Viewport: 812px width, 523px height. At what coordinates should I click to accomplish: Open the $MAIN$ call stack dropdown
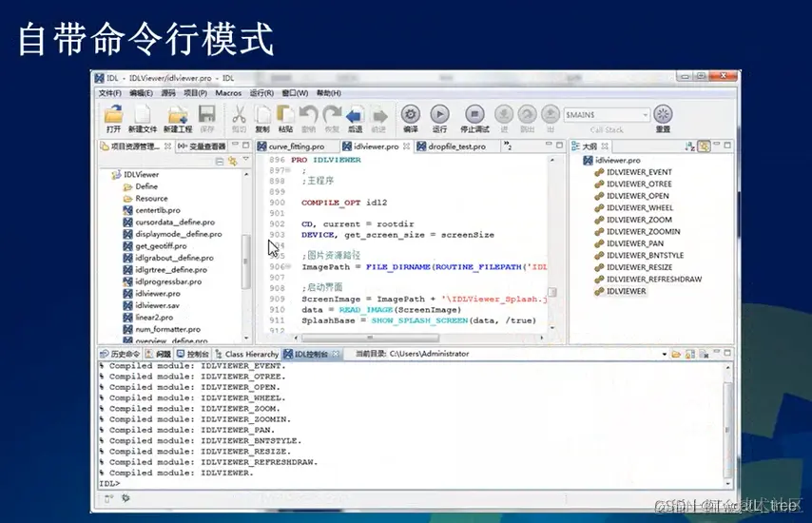(645, 114)
